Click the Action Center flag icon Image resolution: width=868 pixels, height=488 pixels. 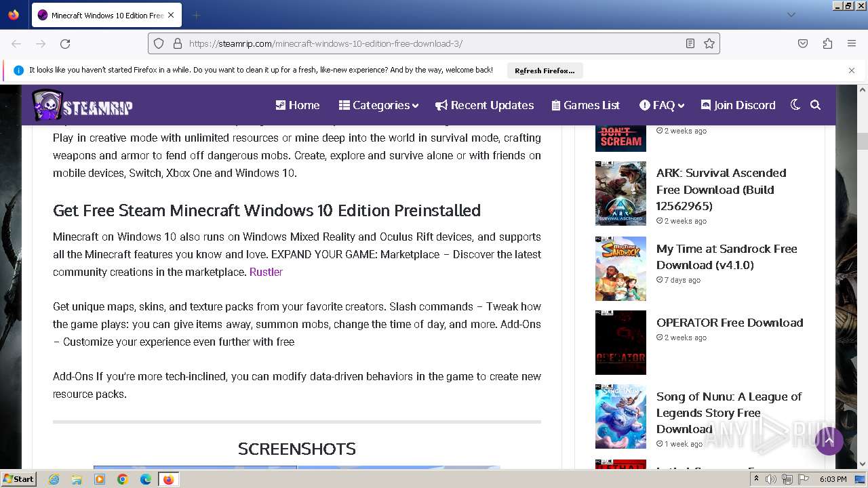point(803,479)
